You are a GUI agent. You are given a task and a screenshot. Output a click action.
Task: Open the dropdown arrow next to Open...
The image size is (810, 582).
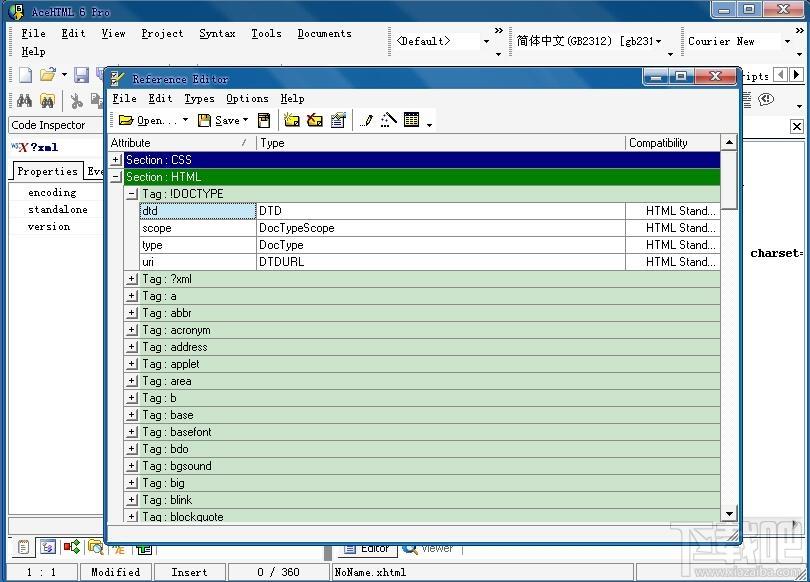185,120
